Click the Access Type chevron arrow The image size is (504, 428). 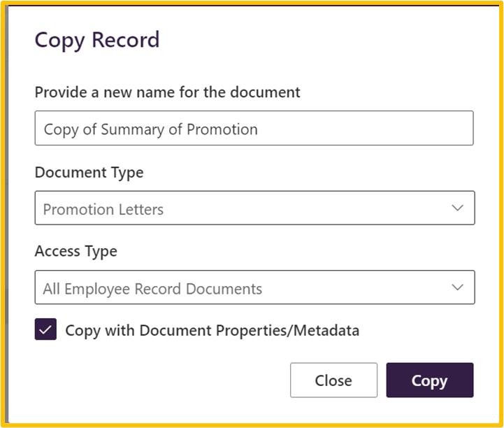point(457,287)
